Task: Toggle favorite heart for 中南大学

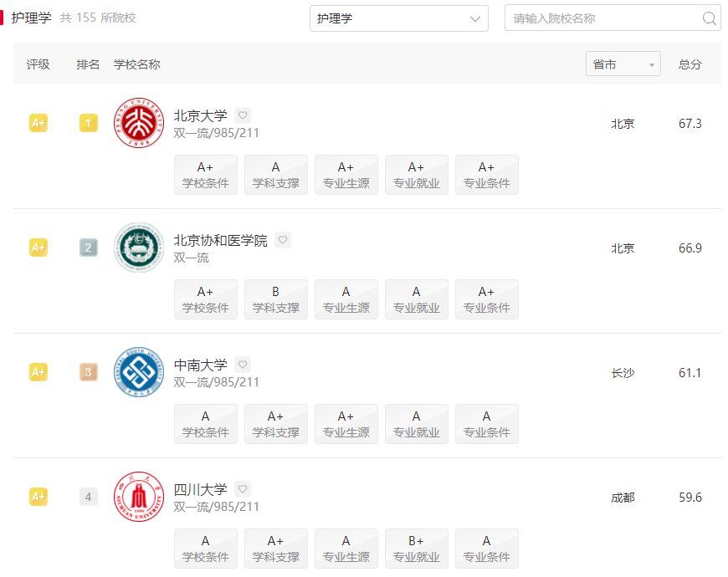Action: pyautogui.click(x=243, y=365)
